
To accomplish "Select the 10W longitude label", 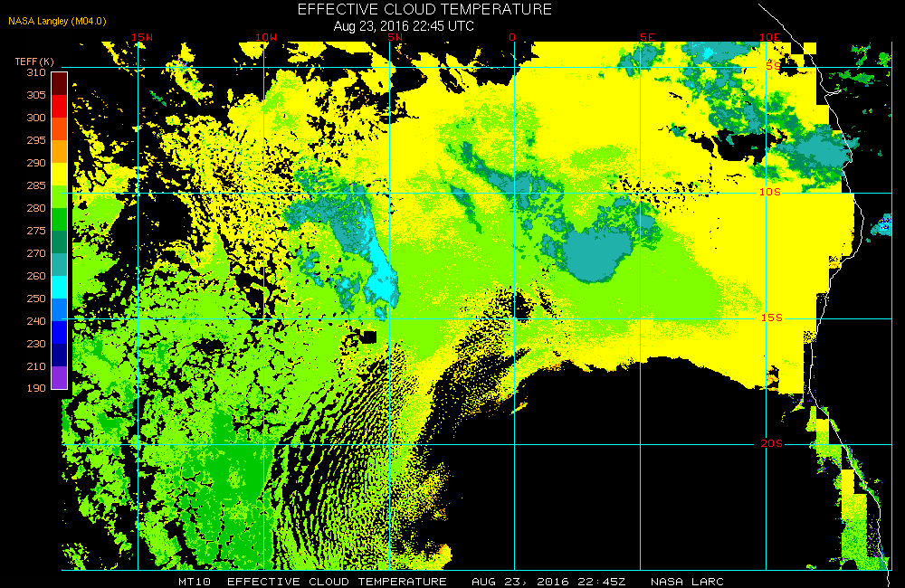I will [x=266, y=37].
